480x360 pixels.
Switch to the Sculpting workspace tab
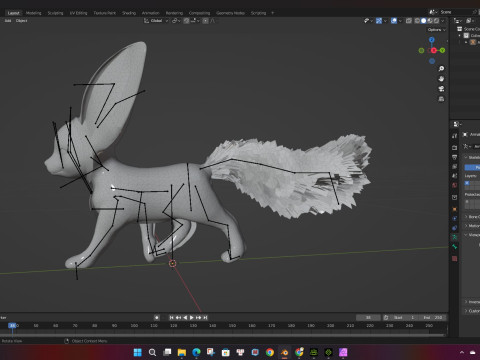click(55, 13)
